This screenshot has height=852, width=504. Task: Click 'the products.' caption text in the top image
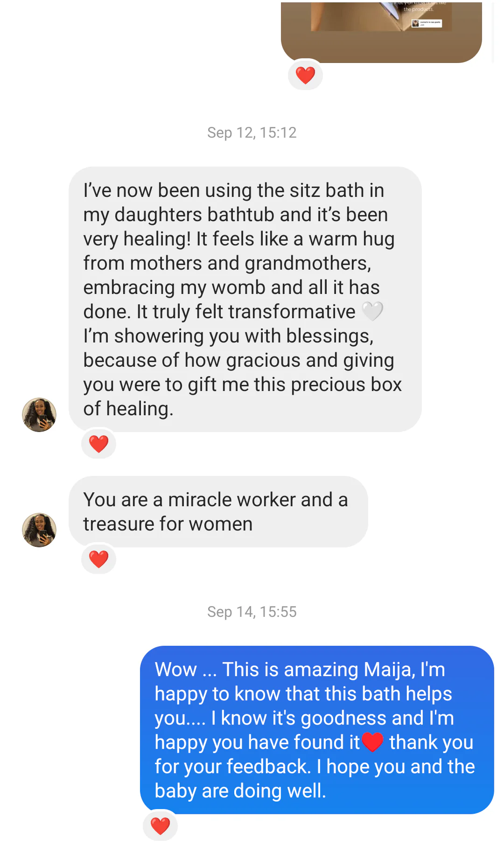[x=418, y=9]
